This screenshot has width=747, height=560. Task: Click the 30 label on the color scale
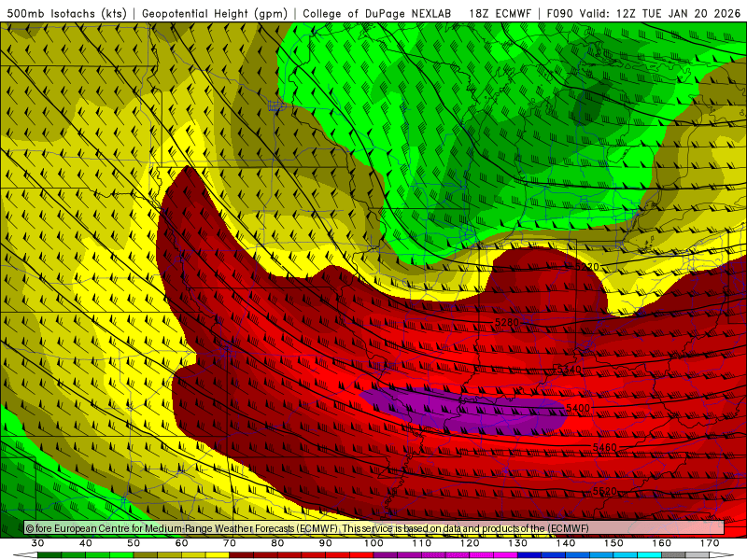[x=37, y=543]
